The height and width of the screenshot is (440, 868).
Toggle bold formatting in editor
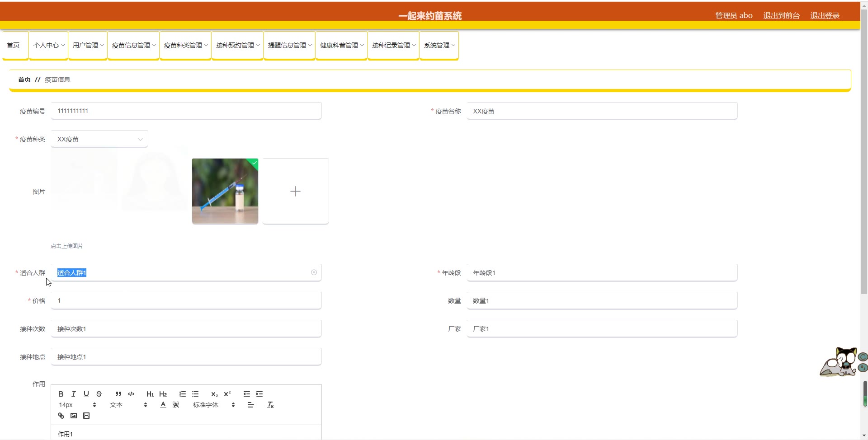click(x=61, y=394)
